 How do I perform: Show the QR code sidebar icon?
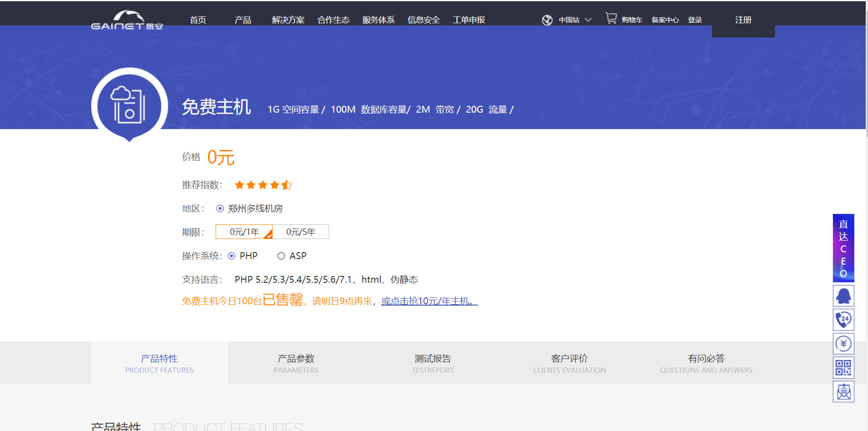[843, 368]
